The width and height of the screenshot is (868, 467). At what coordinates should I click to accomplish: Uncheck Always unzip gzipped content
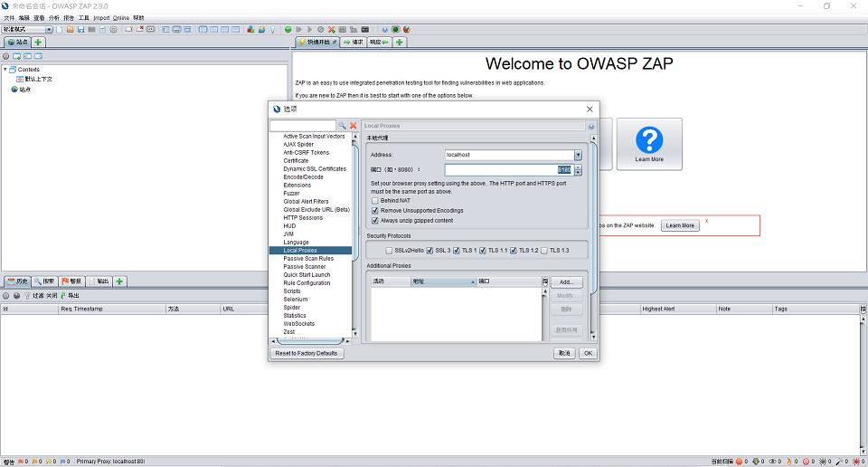tap(374, 221)
